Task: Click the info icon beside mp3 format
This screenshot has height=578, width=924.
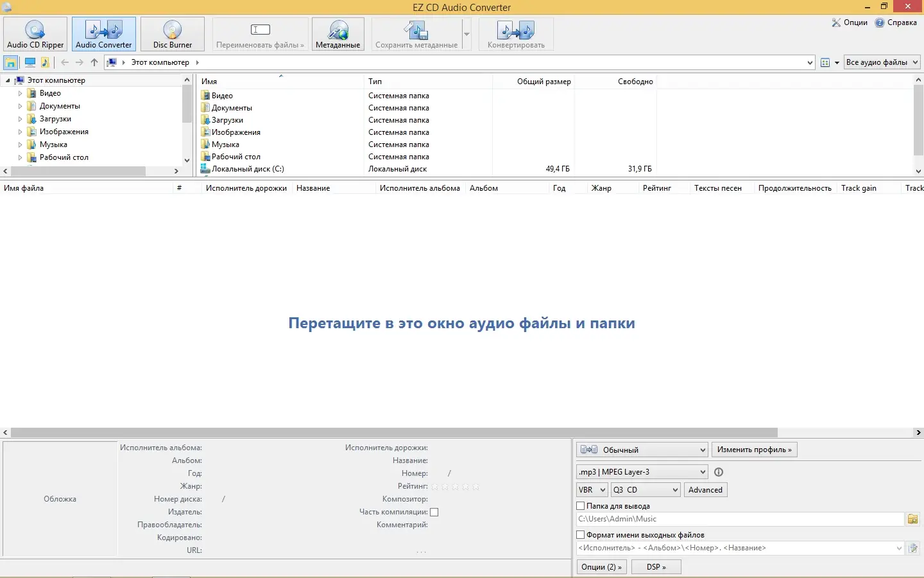Action: click(x=719, y=472)
